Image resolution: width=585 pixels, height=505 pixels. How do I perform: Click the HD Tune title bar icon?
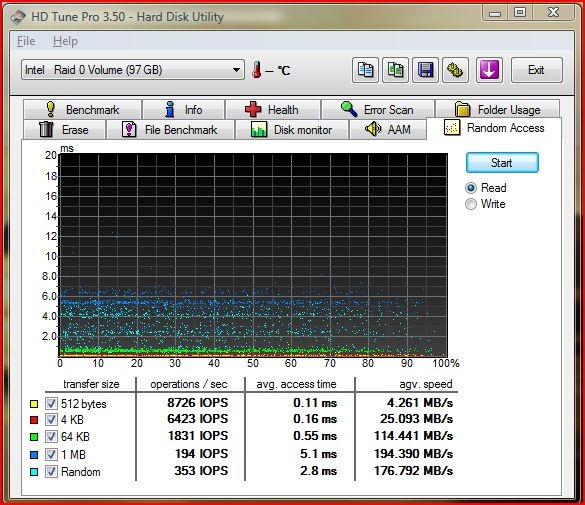click(x=18, y=17)
